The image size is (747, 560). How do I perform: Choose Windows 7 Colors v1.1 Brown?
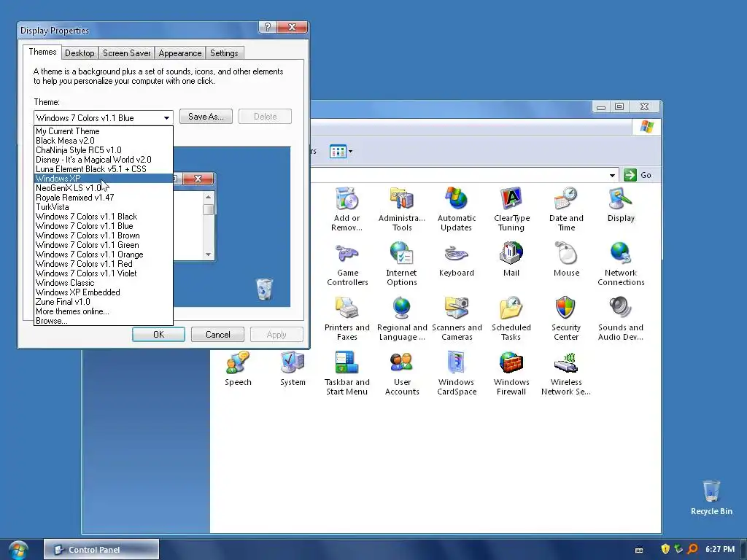[x=104, y=236]
